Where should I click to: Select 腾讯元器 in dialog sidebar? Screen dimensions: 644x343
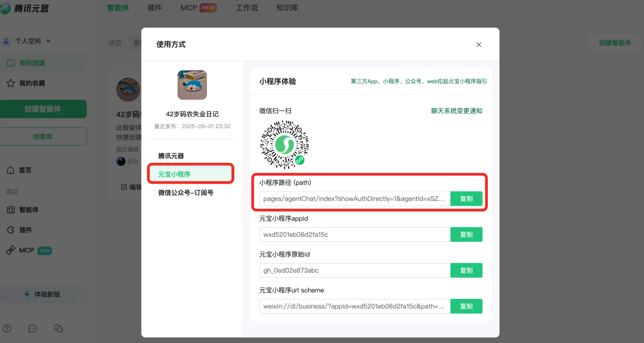pos(171,156)
